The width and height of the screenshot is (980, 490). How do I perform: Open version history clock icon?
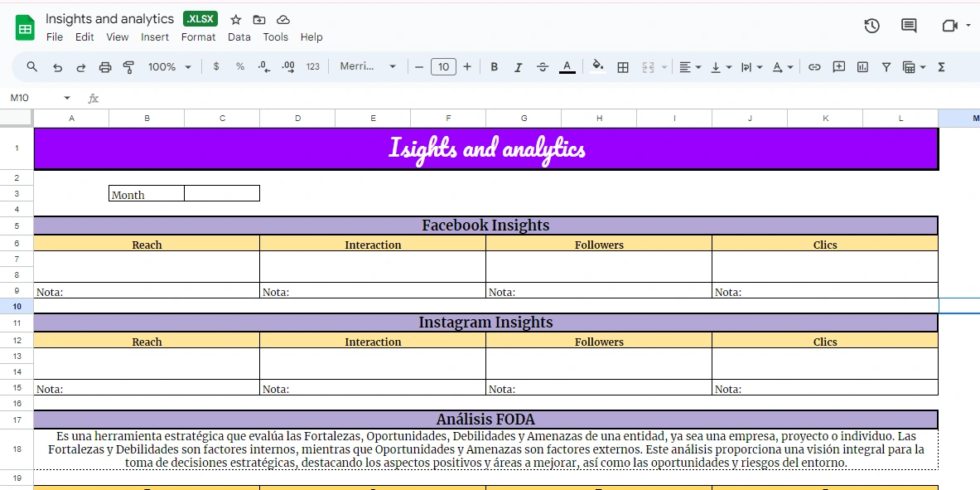[871, 26]
